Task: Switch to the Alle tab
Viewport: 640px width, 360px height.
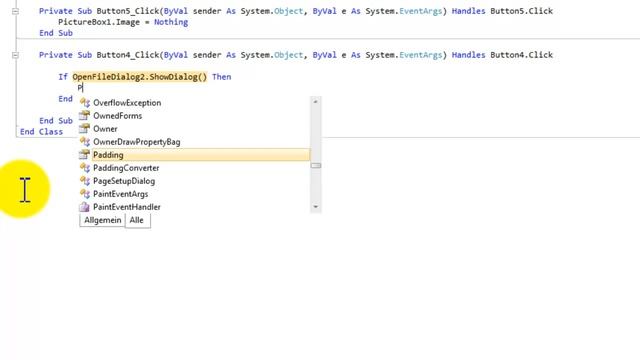Action: click(137, 220)
